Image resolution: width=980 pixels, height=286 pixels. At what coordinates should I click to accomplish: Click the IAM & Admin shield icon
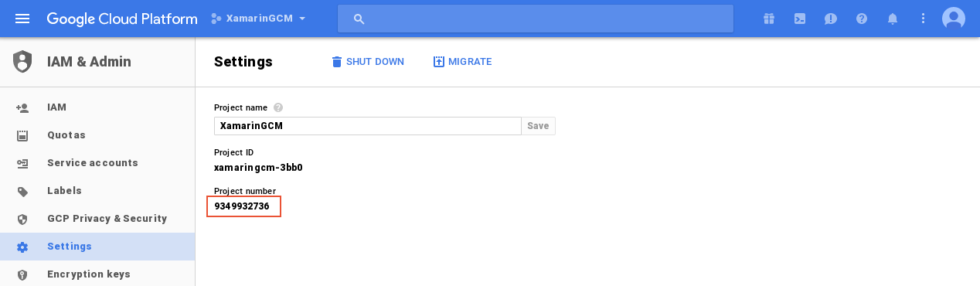pyautogui.click(x=22, y=62)
